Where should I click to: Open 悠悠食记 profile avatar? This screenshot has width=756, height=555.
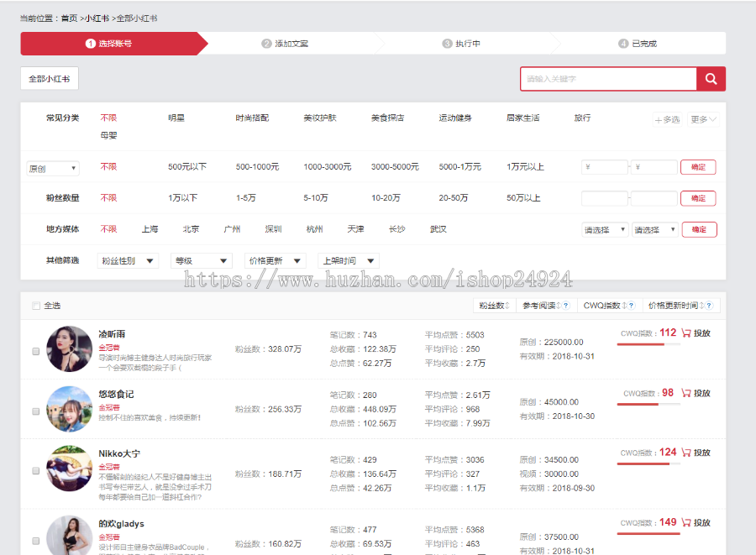[x=69, y=409]
